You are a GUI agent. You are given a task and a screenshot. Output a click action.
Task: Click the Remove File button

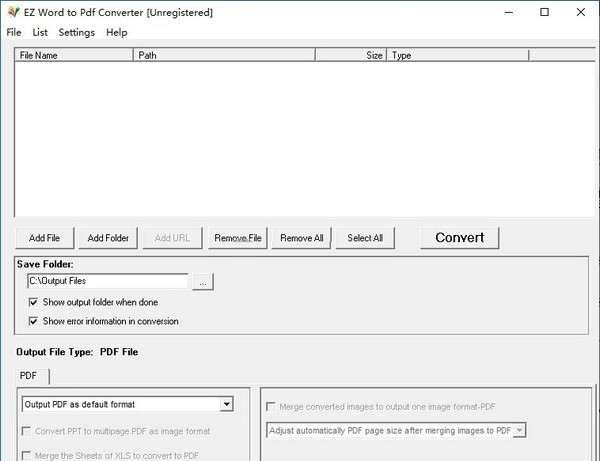[x=238, y=238]
